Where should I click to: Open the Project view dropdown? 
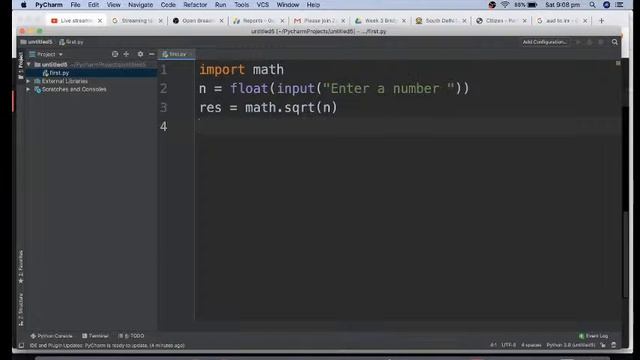46,54
